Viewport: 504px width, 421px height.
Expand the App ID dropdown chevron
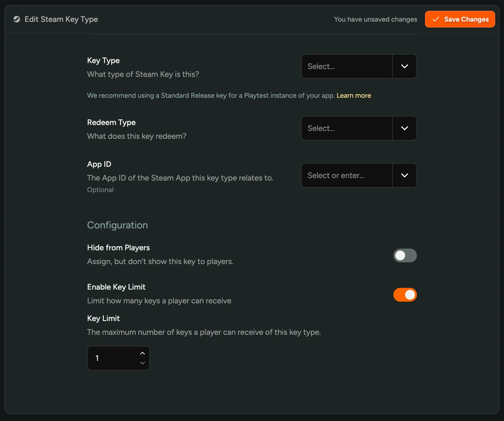404,175
